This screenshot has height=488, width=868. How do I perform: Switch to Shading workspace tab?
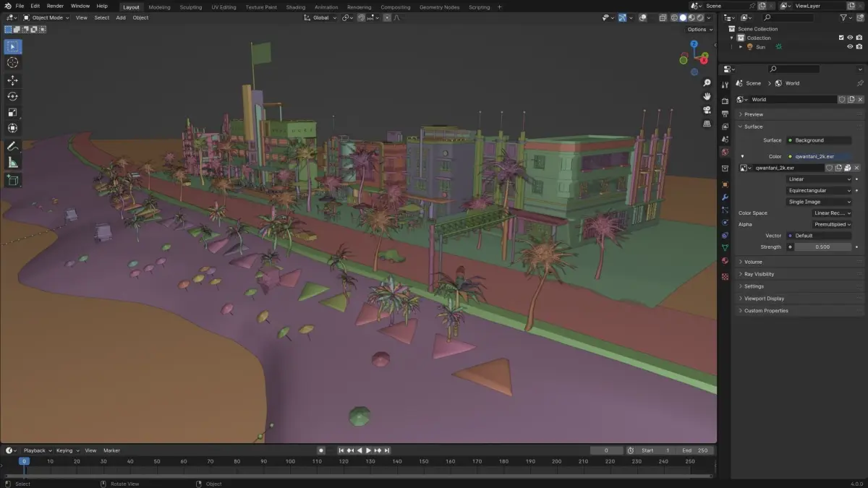[x=295, y=7]
